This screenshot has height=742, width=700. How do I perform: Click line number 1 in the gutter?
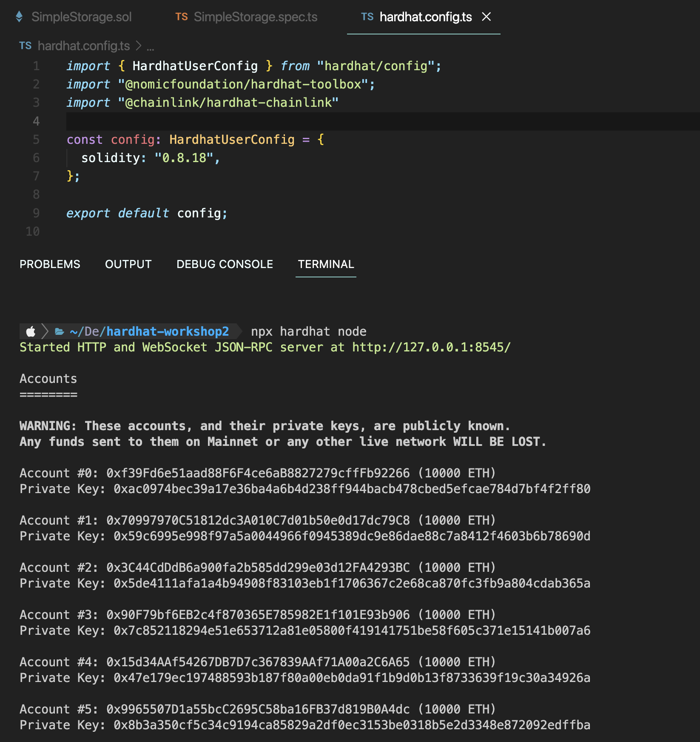point(36,66)
